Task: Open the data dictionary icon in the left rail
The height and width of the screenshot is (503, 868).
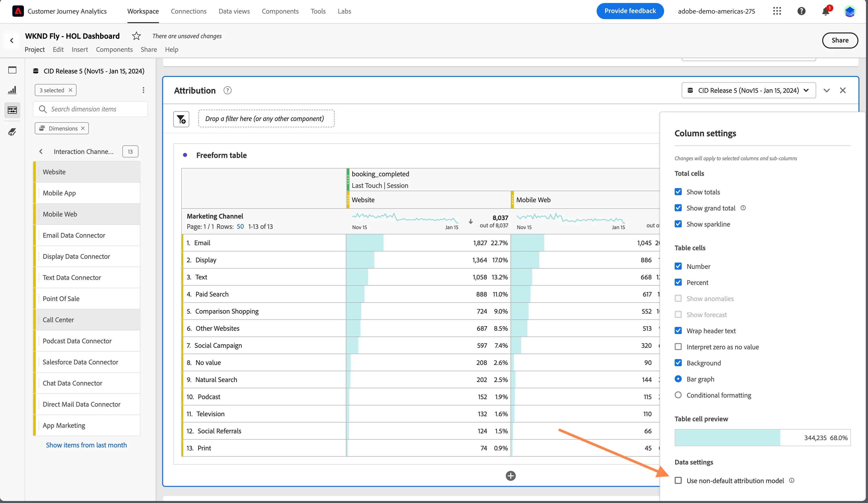Action: tap(12, 132)
